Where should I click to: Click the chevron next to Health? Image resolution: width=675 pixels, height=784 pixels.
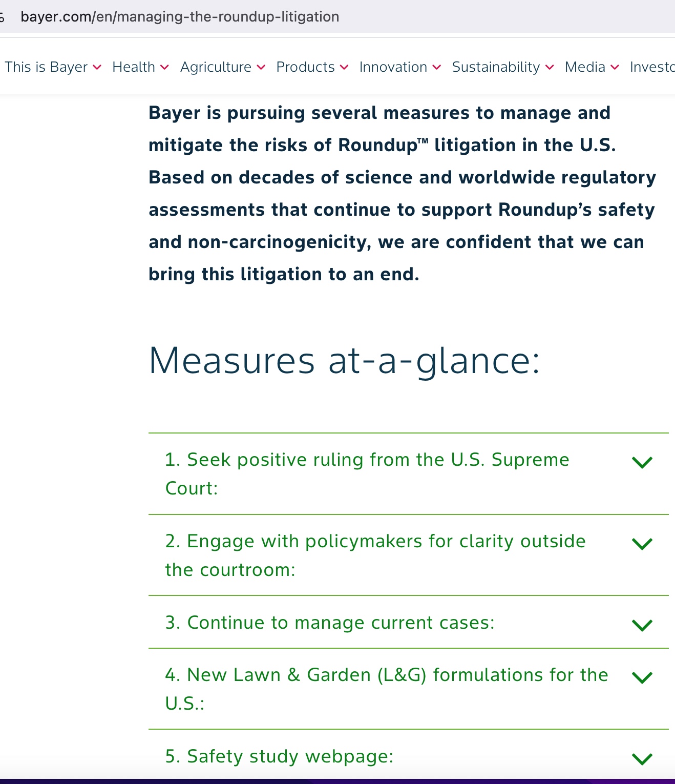point(164,67)
